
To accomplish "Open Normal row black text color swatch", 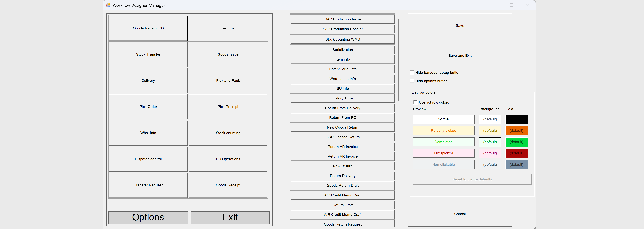I will click(516, 119).
